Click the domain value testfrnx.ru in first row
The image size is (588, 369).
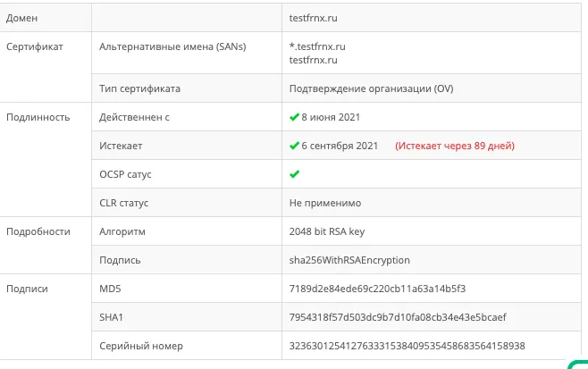click(315, 18)
